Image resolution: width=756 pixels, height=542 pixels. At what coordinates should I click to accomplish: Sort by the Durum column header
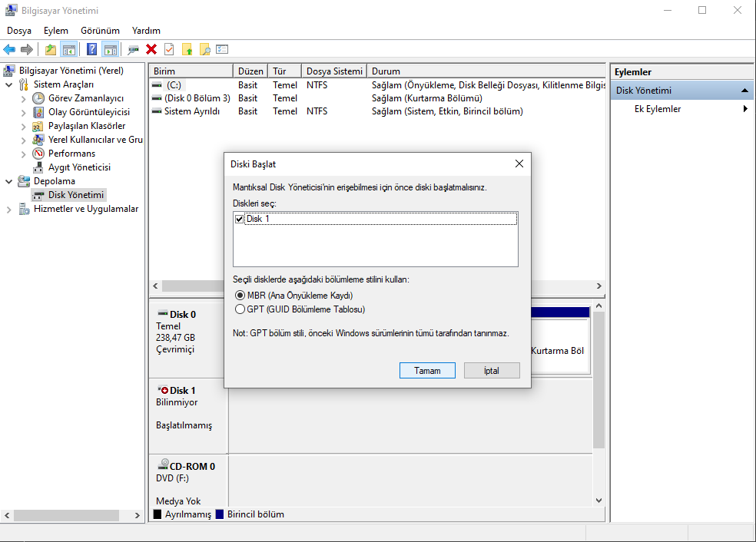click(x=486, y=71)
